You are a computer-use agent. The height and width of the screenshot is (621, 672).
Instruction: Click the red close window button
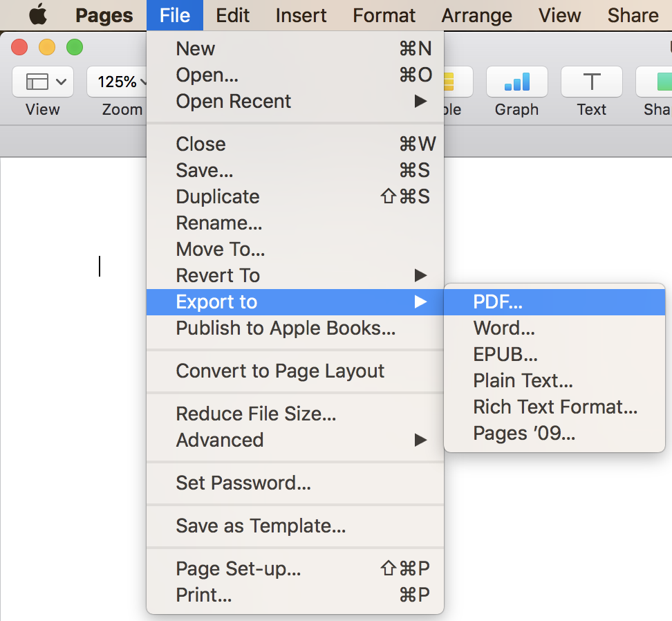coord(19,47)
